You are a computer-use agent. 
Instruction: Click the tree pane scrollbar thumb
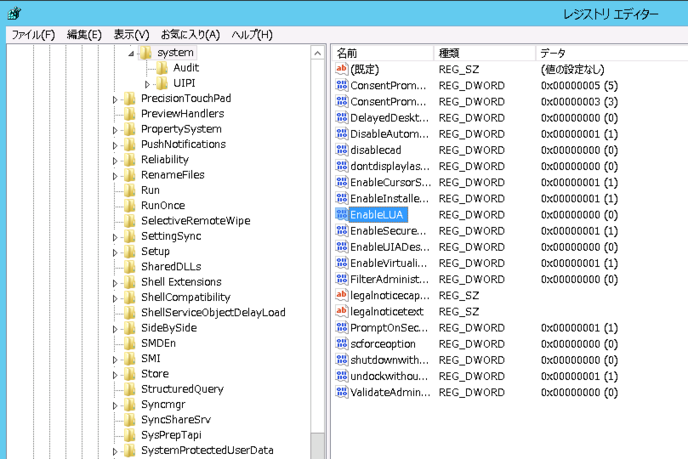click(317, 446)
